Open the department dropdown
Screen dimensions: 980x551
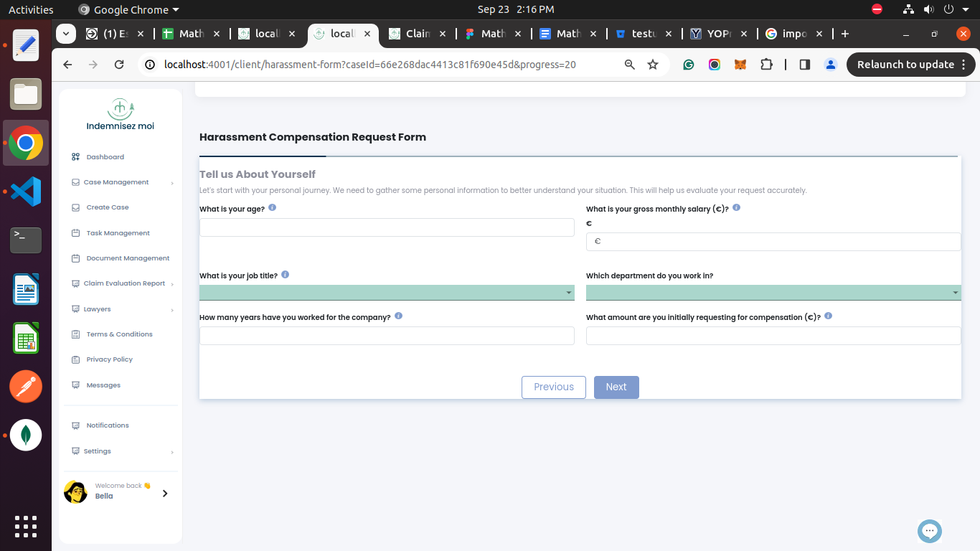(773, 293)
